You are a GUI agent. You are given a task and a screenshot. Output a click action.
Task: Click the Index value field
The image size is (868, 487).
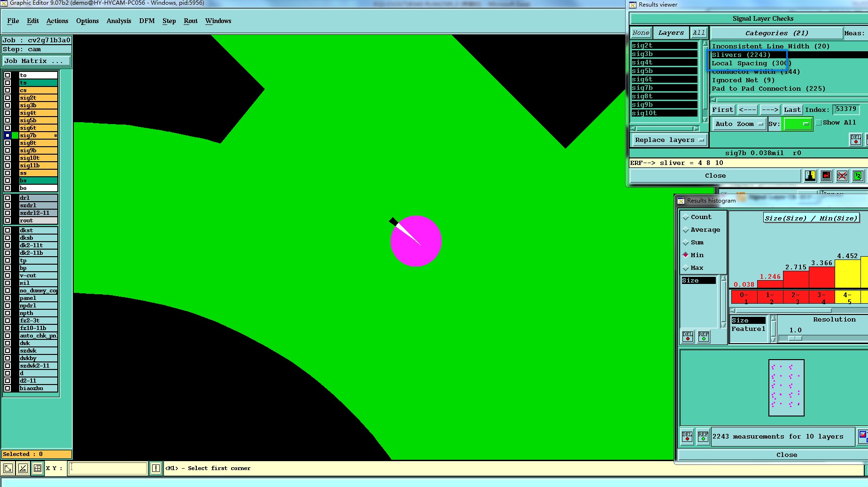point(846,110)
